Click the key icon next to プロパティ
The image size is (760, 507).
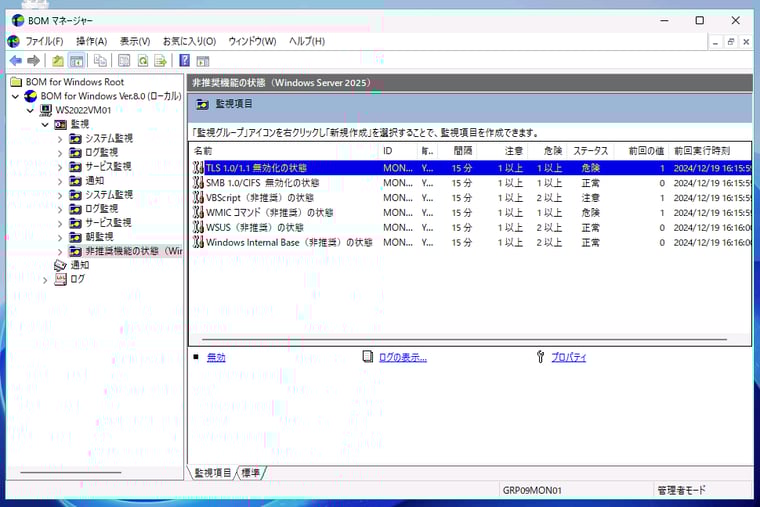pyautogui.click(x=540, y=357)
